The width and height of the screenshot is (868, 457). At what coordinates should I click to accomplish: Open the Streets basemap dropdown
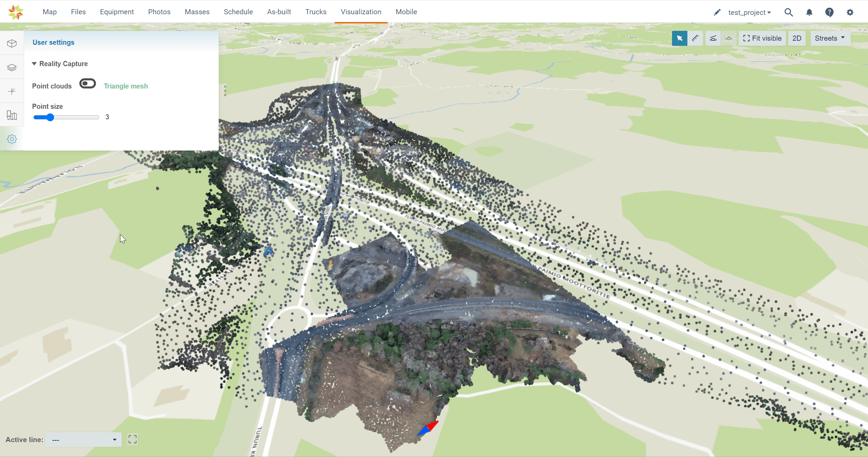click(x=830, y=38)
